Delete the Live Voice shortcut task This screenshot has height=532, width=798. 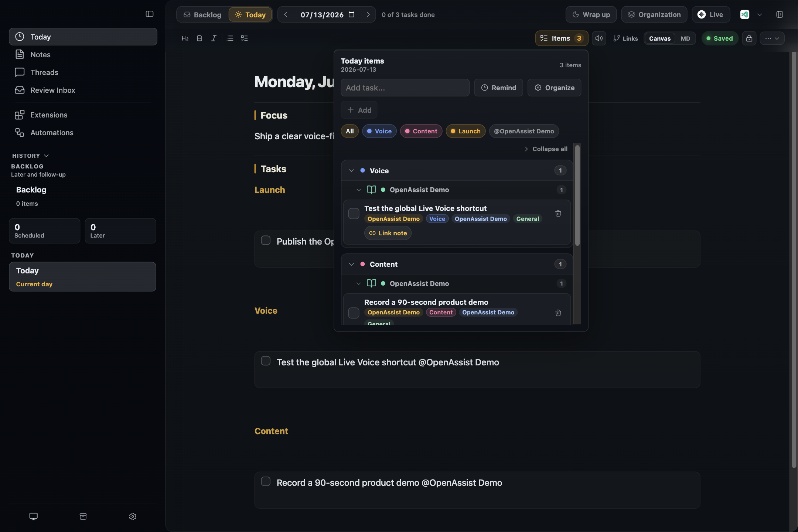558,214
